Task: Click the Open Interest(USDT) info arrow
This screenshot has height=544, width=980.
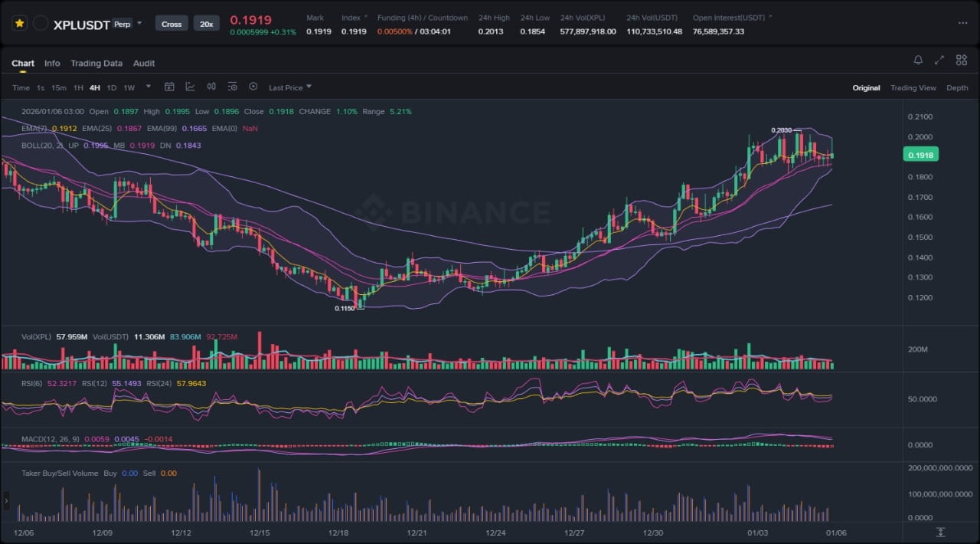Action: tap(769, 17)
